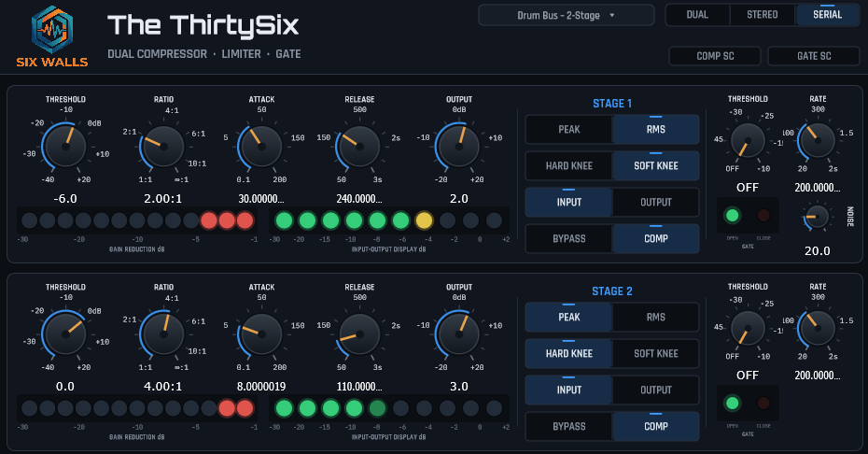868x454 pixels.
Task: Click Stage 2 ratio value 4.00:1
Action: (162, 387)
